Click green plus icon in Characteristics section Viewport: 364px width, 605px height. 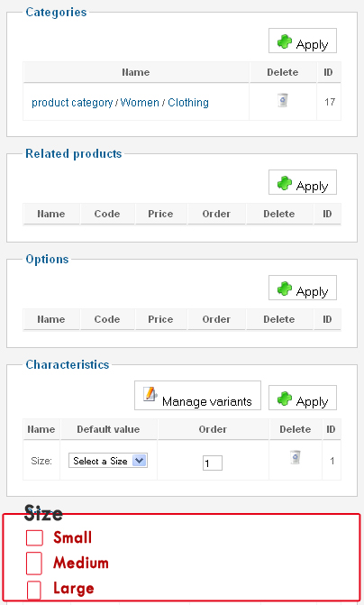pyautogui.click(x=285, y=399)
